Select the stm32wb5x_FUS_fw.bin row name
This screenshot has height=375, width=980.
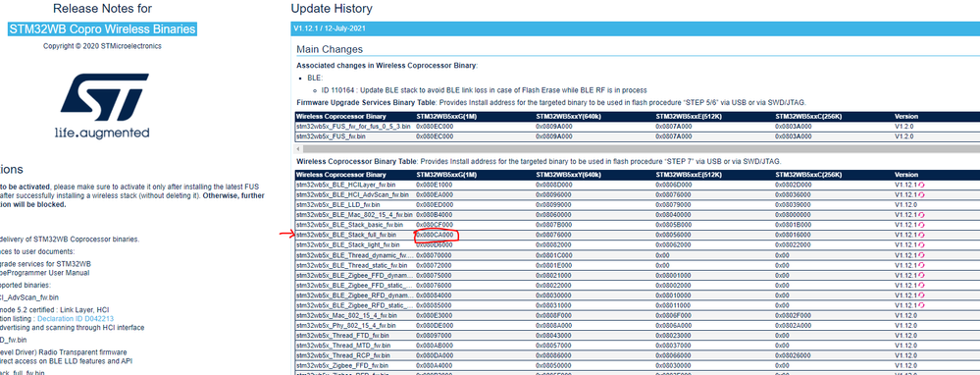(x=332, y=135)
